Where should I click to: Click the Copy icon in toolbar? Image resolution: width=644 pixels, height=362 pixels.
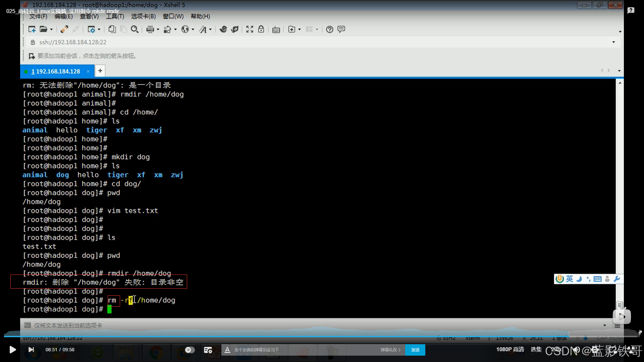click(112, 29)
